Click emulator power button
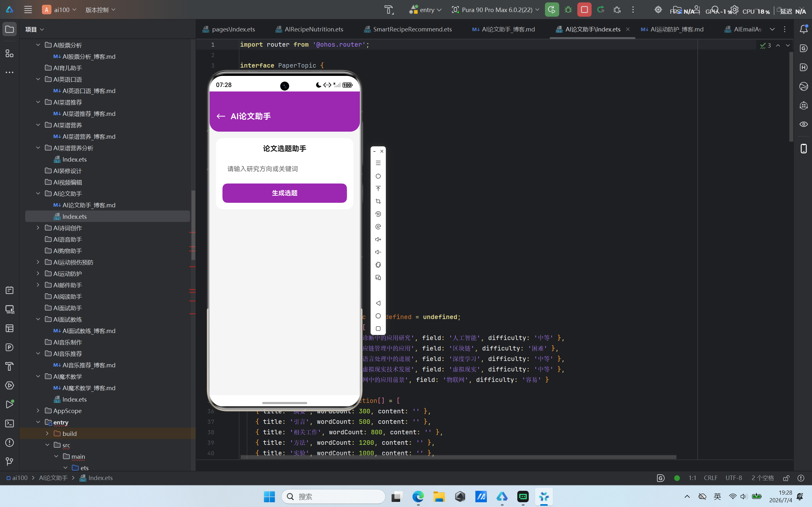Image resolution: width=812 pixels, height=507 pixels. [378, 176]
